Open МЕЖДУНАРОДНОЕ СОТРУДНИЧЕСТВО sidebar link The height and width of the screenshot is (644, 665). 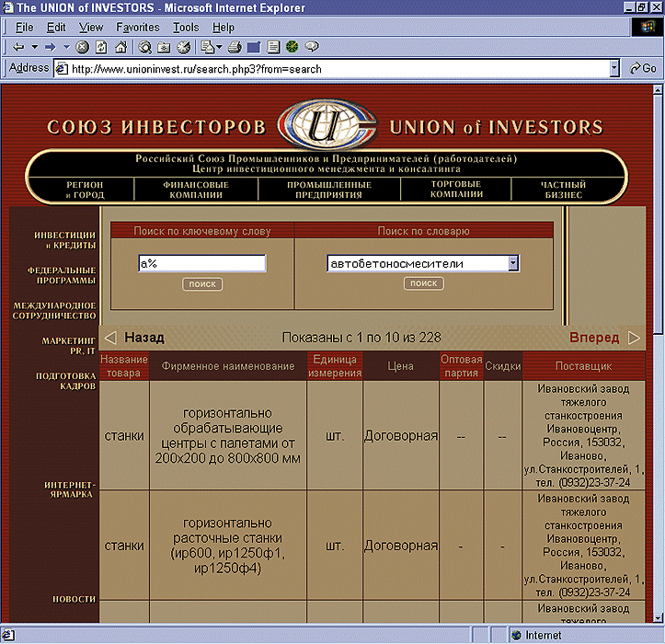click(x=54, y=311)
